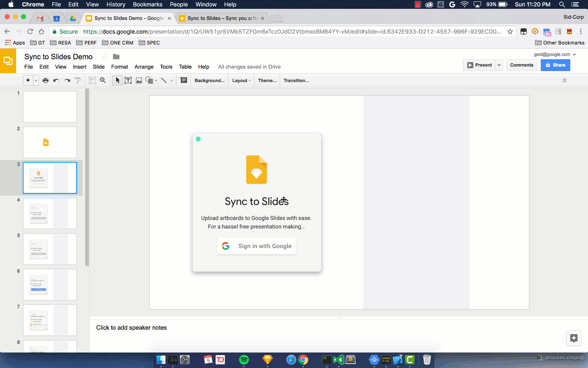Click the paint format icon
Screen dimensions: 588x368
coord(78,80)
